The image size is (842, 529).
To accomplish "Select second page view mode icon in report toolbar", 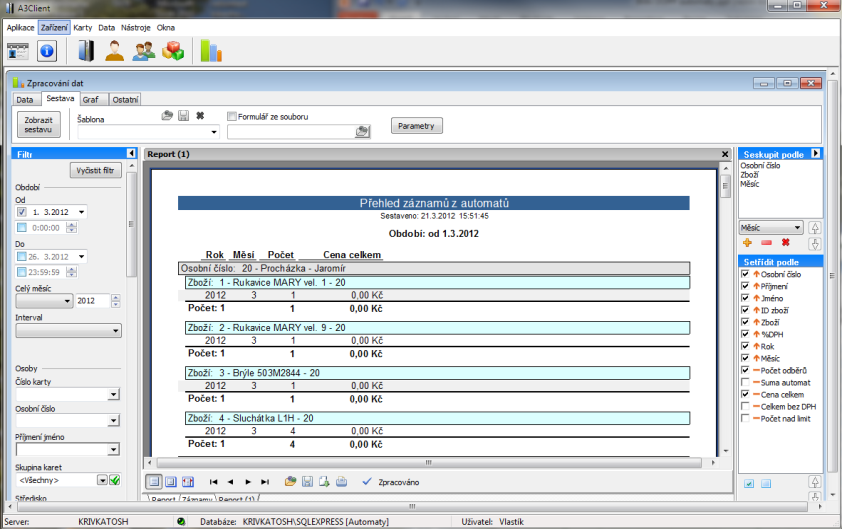I will point(171,482).
